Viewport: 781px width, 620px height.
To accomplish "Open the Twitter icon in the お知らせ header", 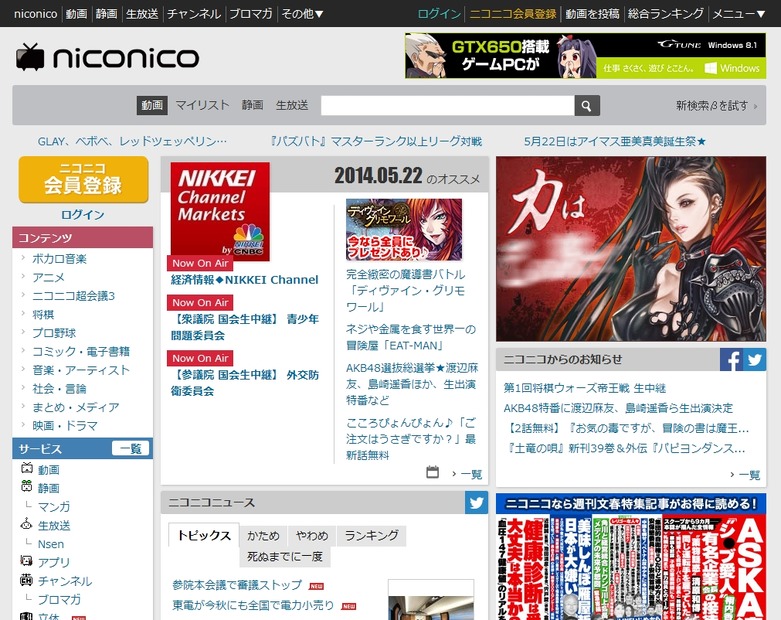I will (755, 360).
